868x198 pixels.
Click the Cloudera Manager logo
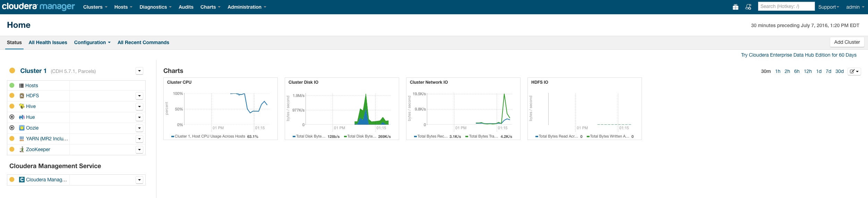pos(38,7)
